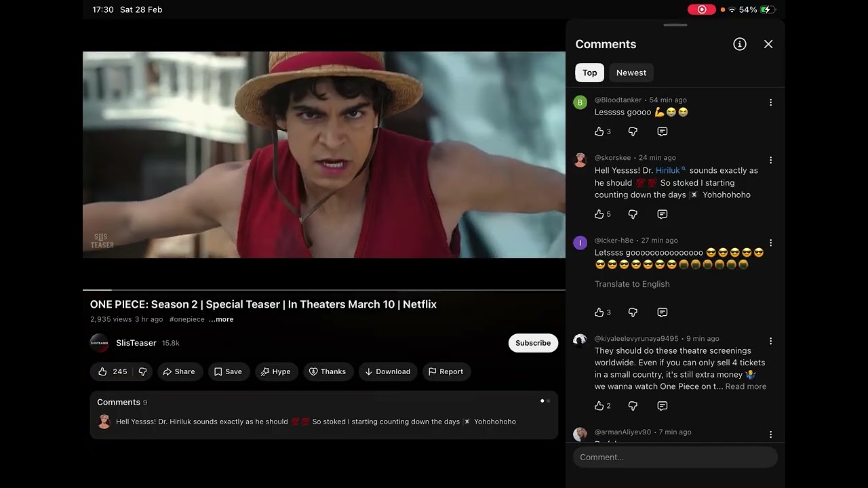Like @skorskee's comment
This screenshot has height=488, width=868.
tap(599, 214)
